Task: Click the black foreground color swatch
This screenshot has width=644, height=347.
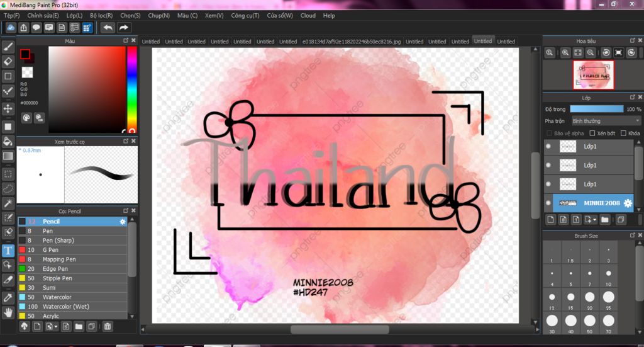Action: coord(25,54)
